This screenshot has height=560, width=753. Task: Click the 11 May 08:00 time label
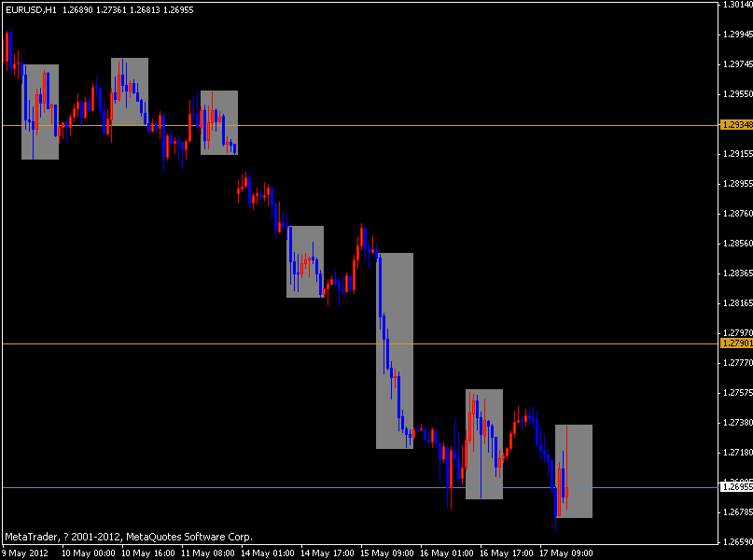click(x=208, y=553)
